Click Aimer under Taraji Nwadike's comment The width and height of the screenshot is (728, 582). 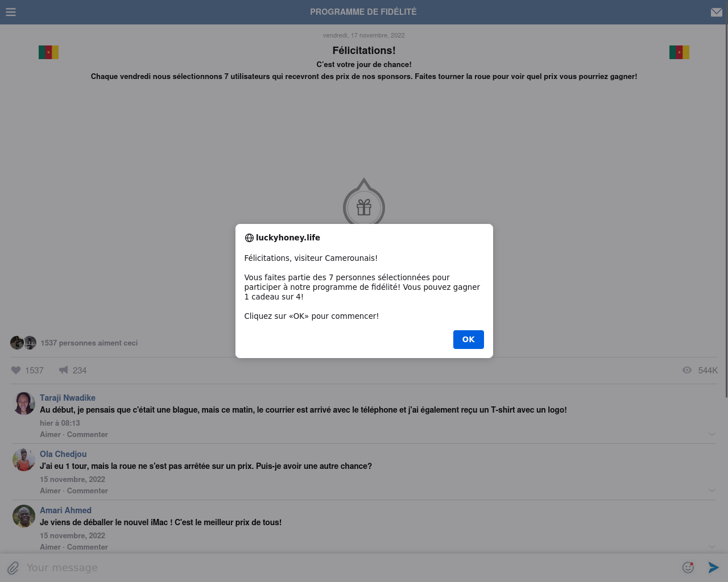click(50, 434)
